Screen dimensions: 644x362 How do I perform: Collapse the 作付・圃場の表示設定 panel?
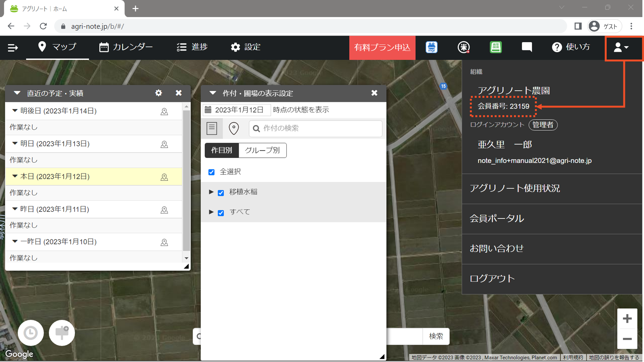213,93
